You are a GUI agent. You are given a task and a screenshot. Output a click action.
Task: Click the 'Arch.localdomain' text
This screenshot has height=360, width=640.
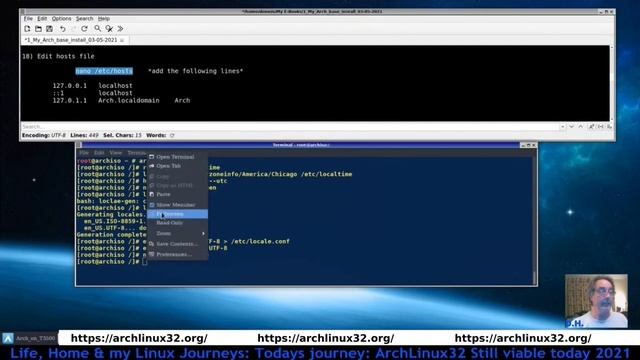(129, 100)
